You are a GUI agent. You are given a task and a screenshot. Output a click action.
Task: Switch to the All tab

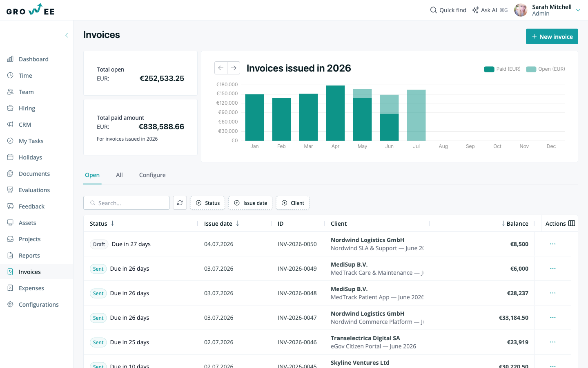coord(119,175)
